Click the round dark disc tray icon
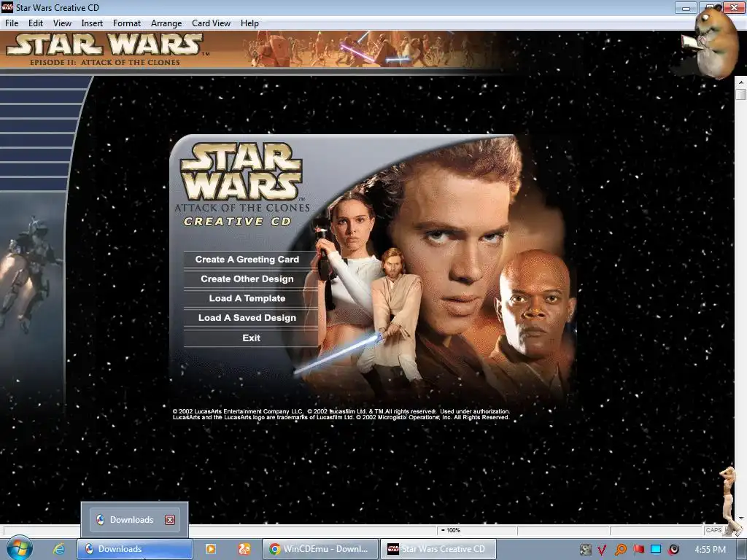This screenshot has height=560, width=747. [x=673, y=550]
